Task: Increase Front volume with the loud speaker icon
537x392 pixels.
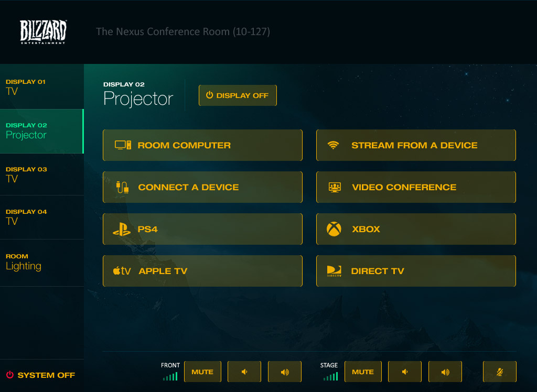Action: [285, 372]
